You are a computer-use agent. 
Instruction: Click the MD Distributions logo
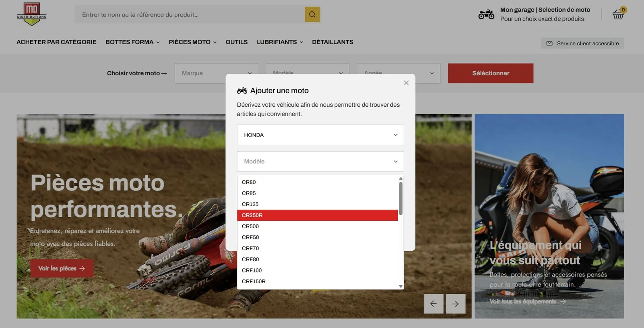click(x=32, y=14)
